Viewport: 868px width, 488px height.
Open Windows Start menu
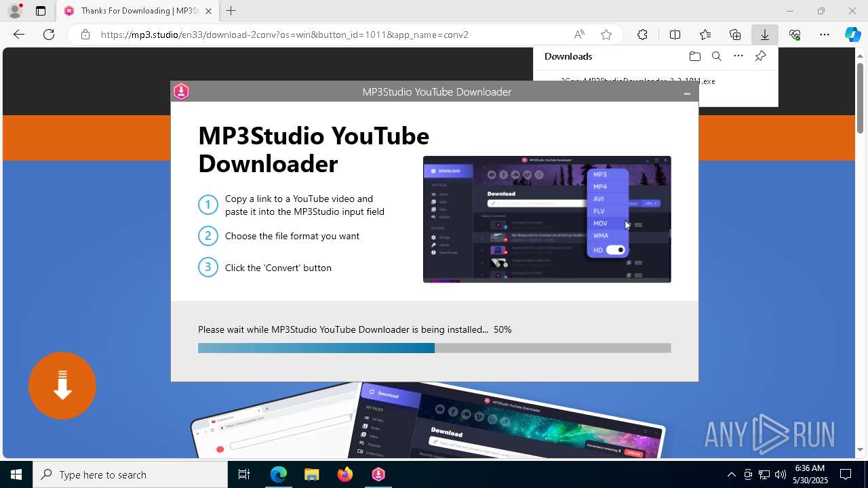[16, 474]
